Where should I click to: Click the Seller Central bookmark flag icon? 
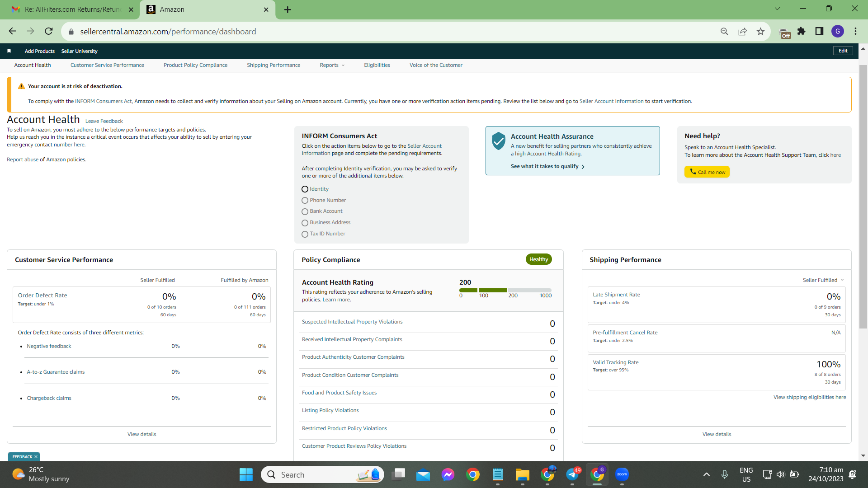pyautogui.click(x=9, y=51)
